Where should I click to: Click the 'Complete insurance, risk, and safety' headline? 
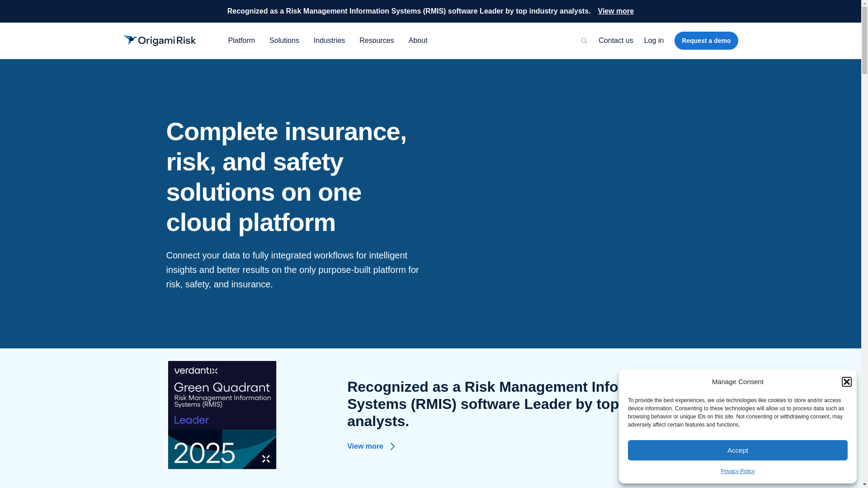pos(286,177)
